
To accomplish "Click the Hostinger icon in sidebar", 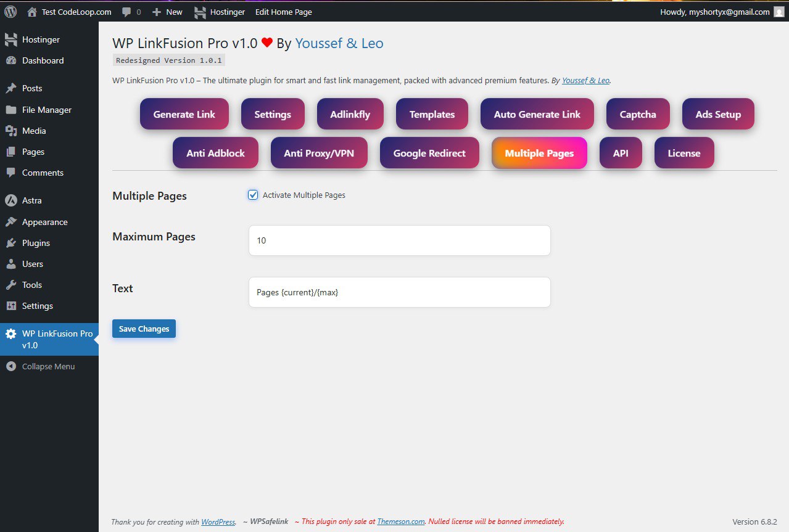I will click(x=11, y=39).
